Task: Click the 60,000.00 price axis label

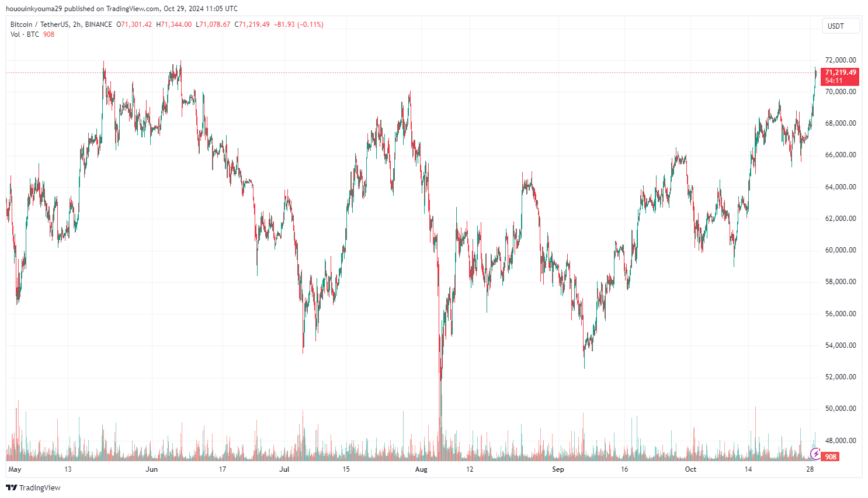Action: [841, 250]
